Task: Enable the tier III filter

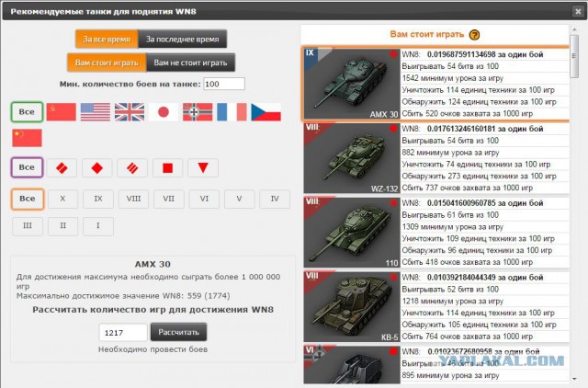Action: pos(28,226)
